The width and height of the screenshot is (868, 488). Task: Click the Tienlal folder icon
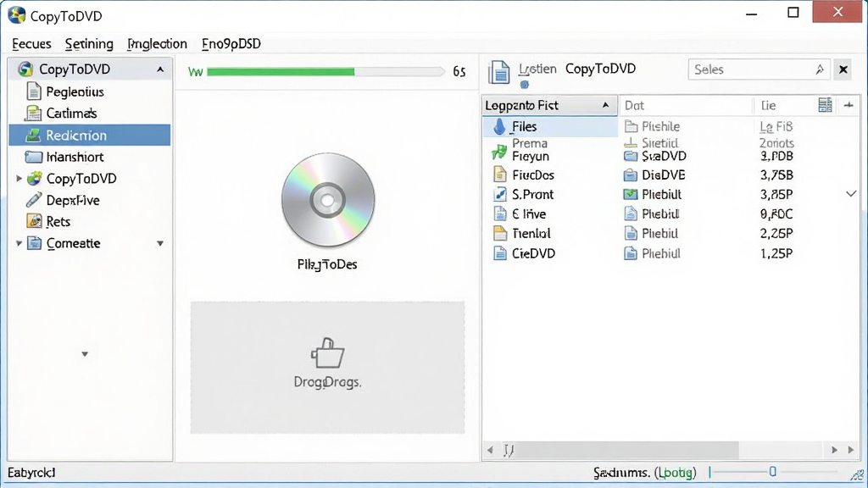500,233
